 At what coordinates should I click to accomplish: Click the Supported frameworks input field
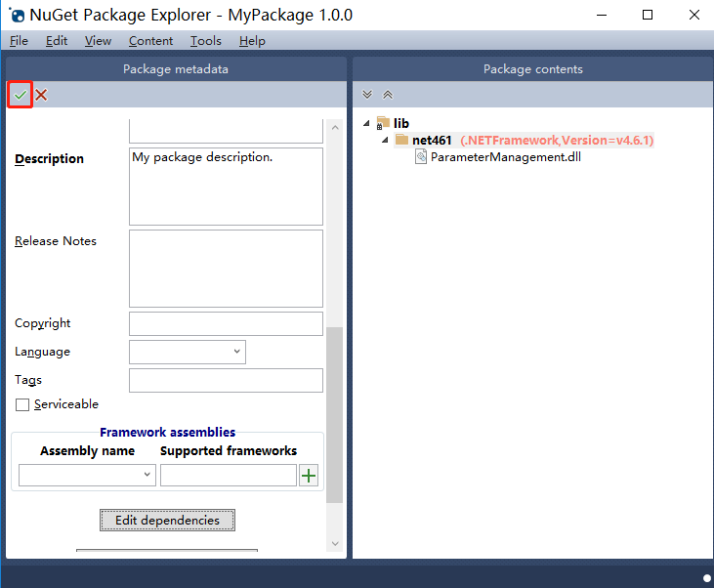[229, 475]
